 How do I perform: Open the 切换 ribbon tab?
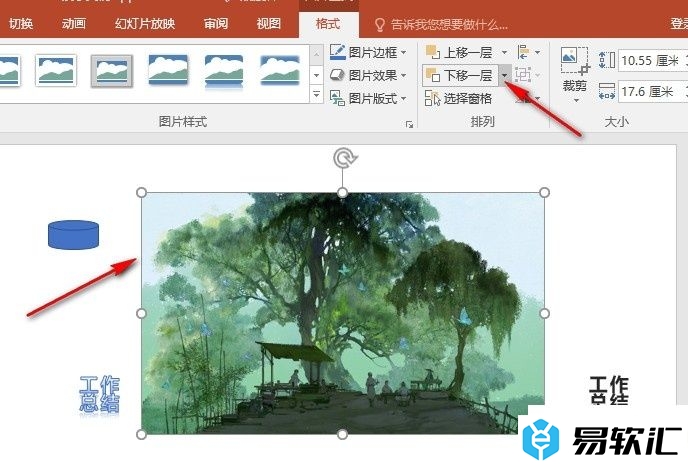point(21,24)
